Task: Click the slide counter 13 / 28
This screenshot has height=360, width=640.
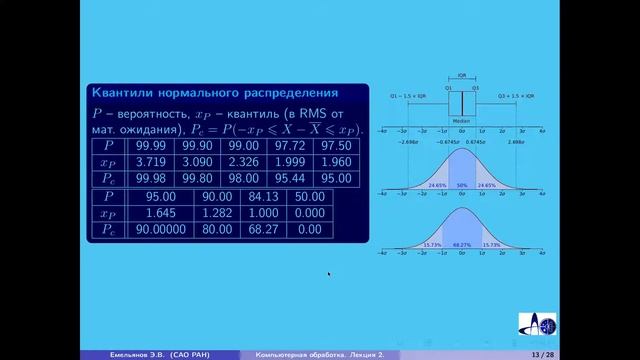Action: (542, 355)
